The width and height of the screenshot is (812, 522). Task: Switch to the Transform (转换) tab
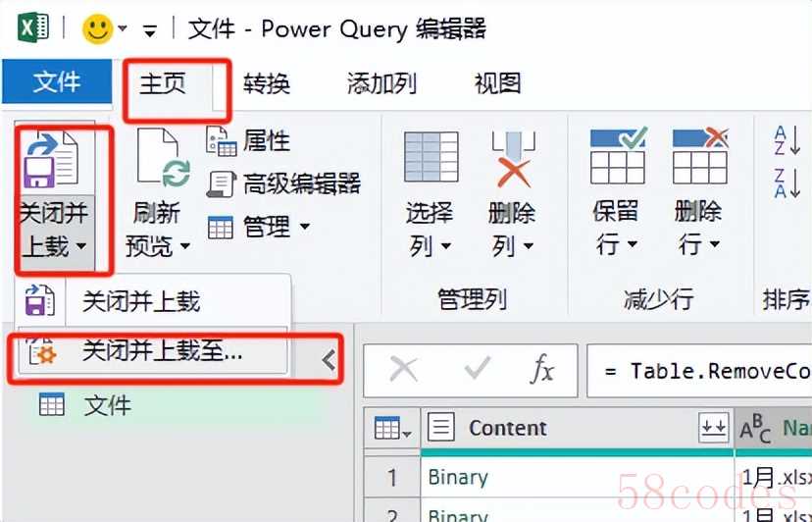click(267, 84)
